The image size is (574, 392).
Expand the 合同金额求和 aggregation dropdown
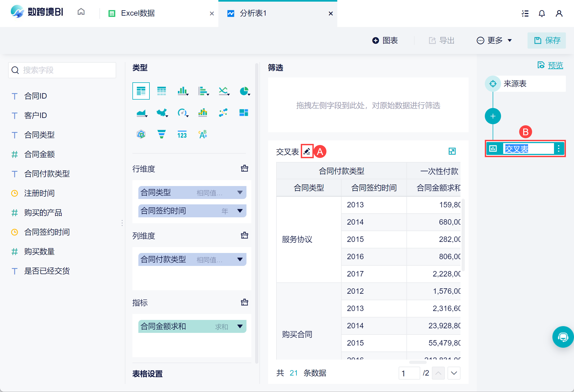point(240,326)
